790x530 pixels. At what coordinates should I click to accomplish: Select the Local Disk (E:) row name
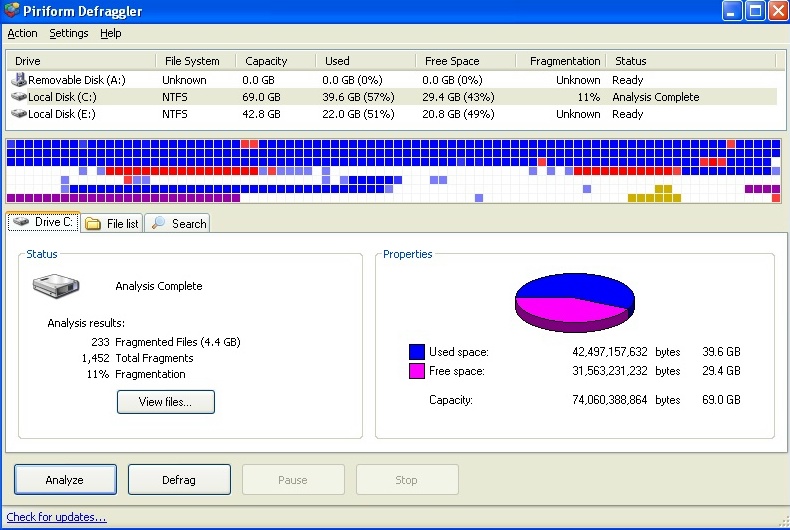[x=61, y=114]
